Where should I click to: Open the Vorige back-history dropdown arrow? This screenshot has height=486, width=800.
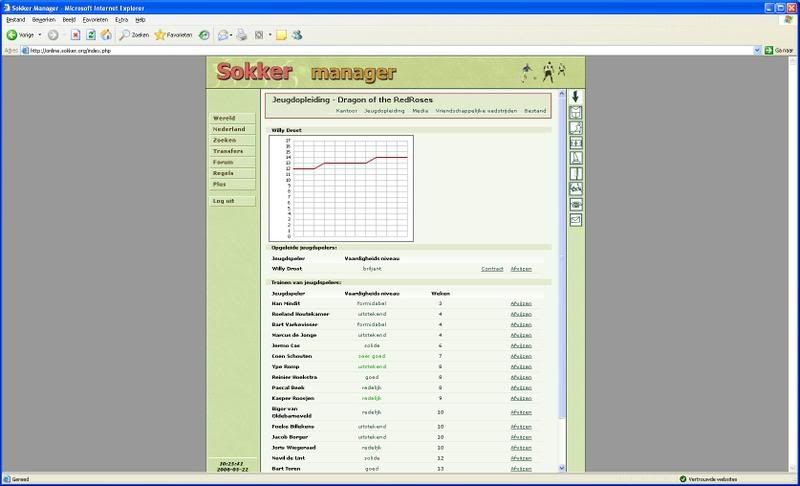[40, 35]
